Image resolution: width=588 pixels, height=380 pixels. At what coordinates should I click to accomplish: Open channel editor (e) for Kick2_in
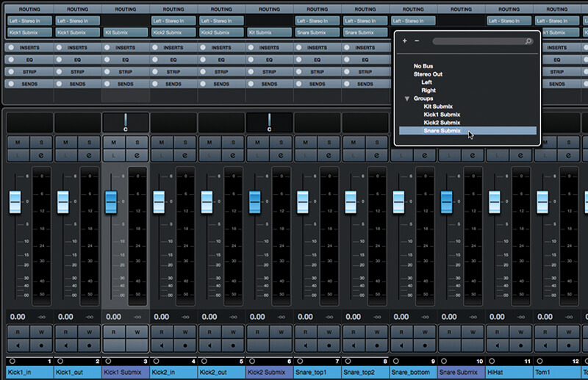[185, 155]
